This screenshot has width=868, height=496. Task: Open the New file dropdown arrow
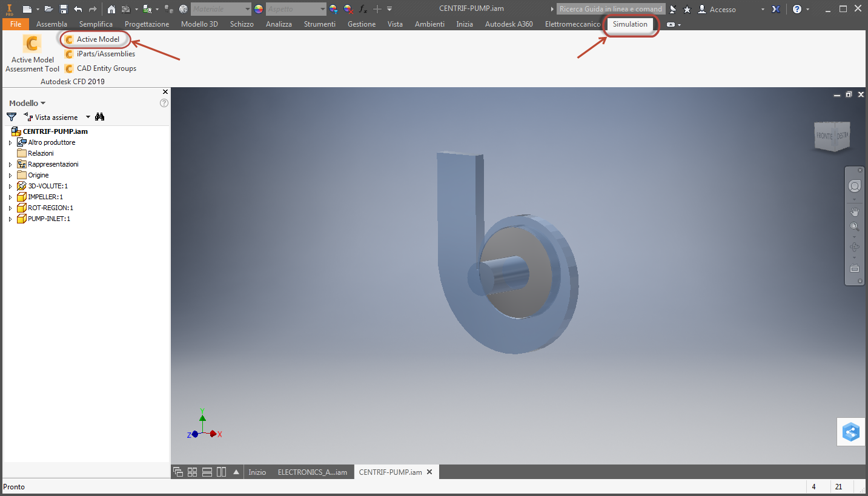tap(37, 9)
